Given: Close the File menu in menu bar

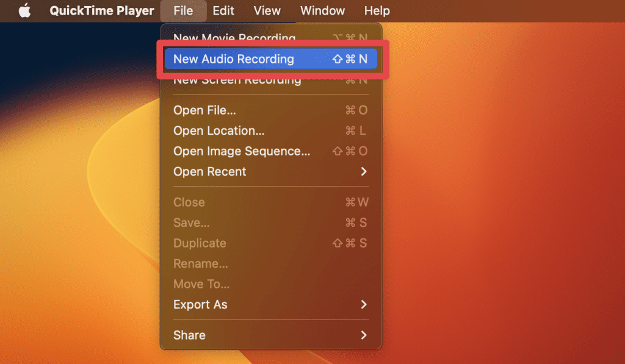Looking at the screenshot, I should tap(183, 11).
